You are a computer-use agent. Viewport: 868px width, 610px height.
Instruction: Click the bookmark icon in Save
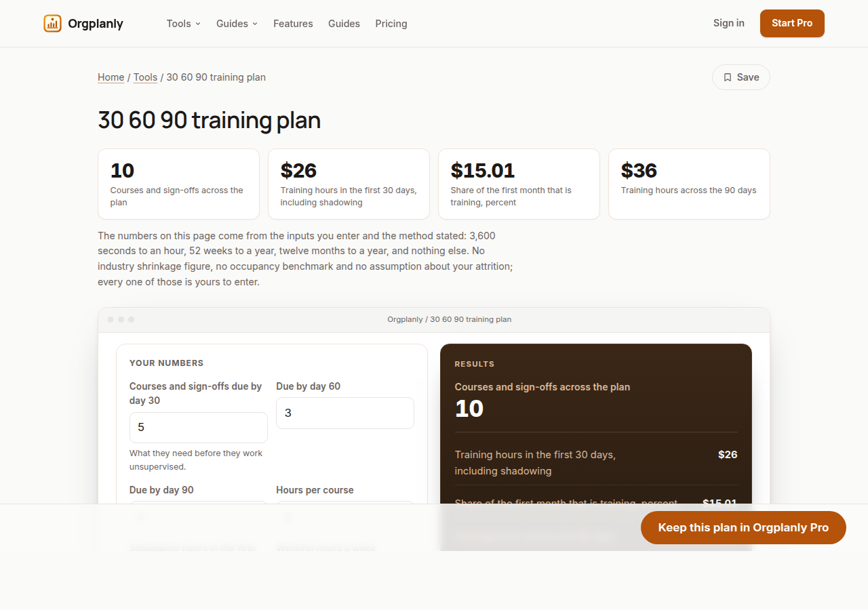[x=728, y=77]
